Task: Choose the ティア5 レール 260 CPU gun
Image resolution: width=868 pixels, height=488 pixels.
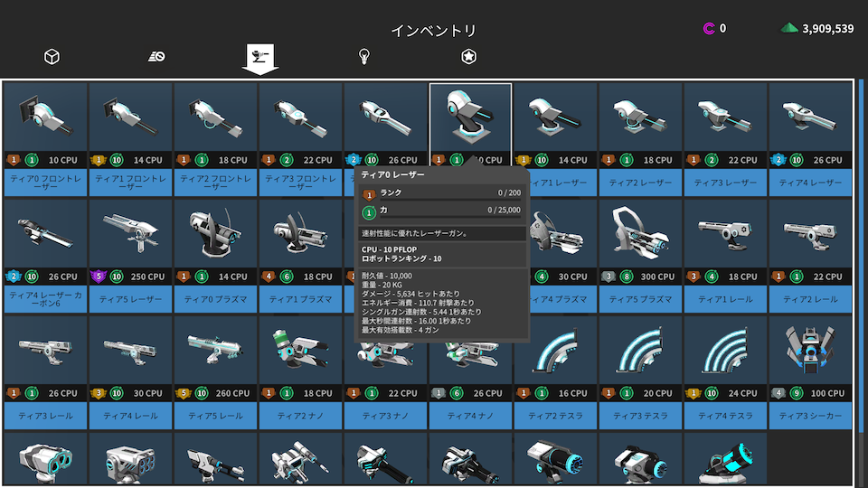Action: pyautogui.click(x=216, y=352)
